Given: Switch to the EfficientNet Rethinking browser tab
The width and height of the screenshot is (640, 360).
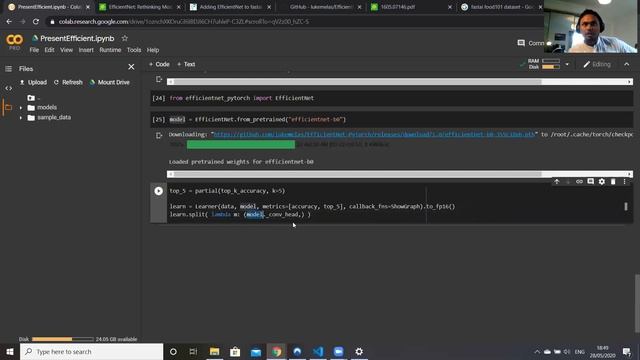Looking at the screenshot, I should pos(140,7).
